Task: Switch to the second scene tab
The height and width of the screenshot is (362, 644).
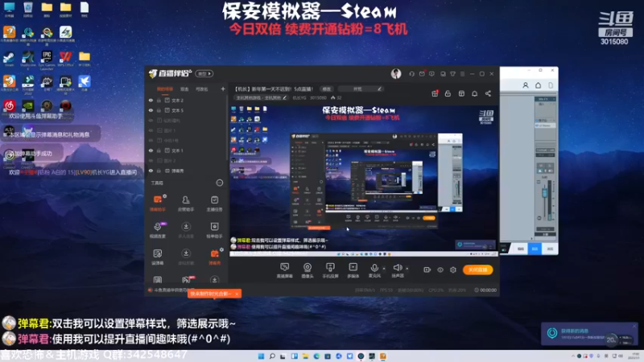Action: [x=184, y=88]
